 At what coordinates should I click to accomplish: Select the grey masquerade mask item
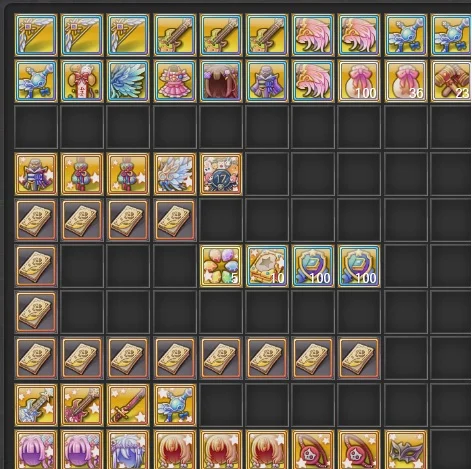tap(406, 450)
